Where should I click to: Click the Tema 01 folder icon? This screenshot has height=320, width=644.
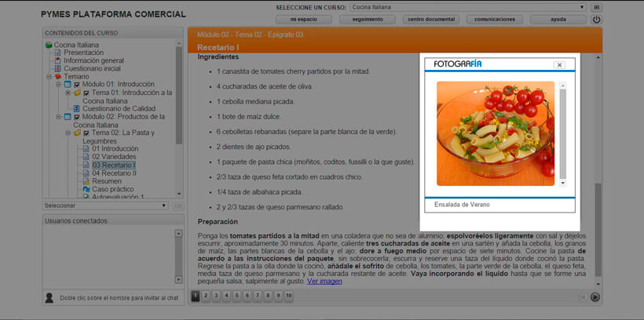pyautogui.click(x=77, y=93)
